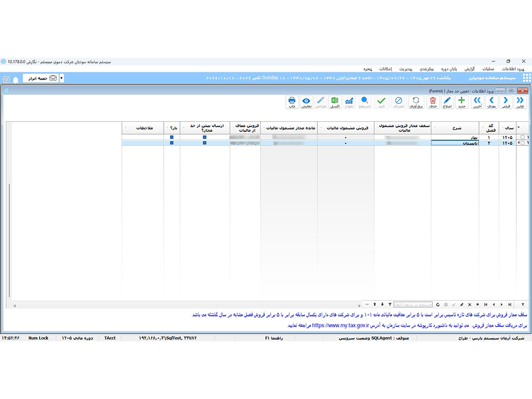Delete the record with the حذف trash icon
The image size is (532, 399).
433,102
